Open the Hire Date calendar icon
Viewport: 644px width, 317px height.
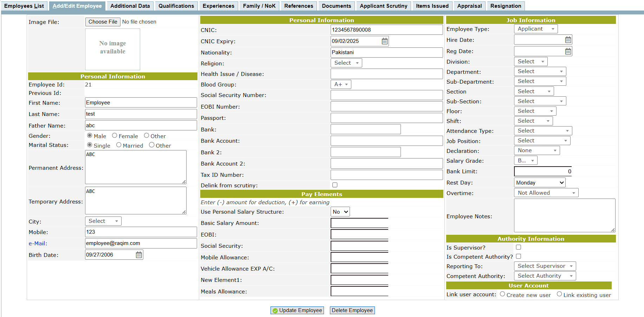pyautogui.click(x=568, y=40)
